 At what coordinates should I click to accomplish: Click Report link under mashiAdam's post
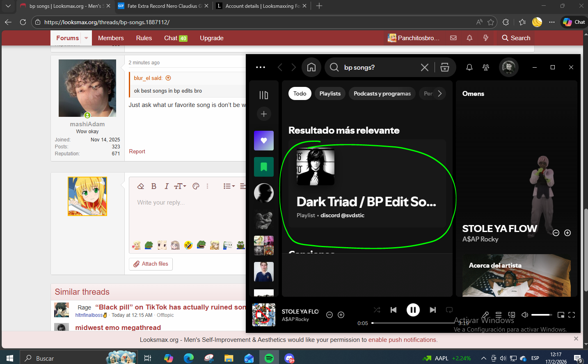point(137,152)
